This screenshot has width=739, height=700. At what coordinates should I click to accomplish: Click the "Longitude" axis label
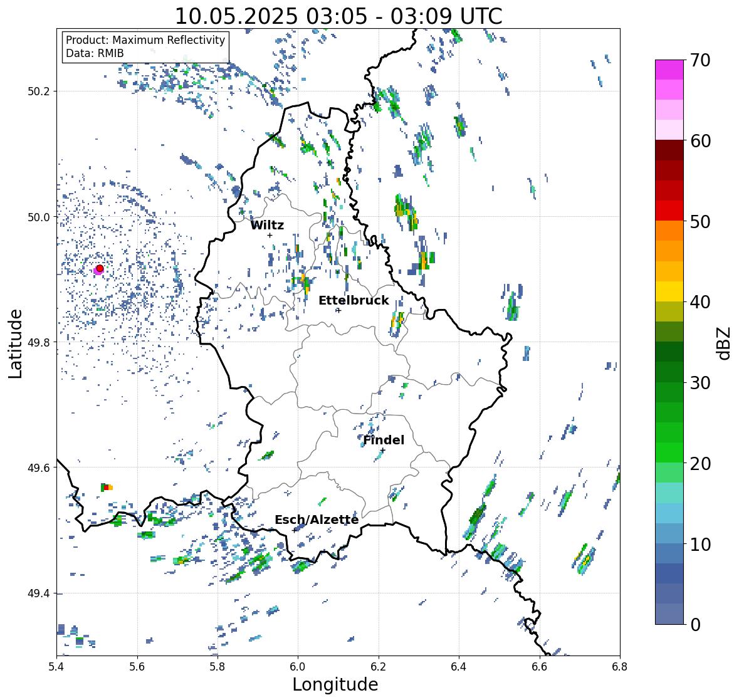[x=335, y=684]
